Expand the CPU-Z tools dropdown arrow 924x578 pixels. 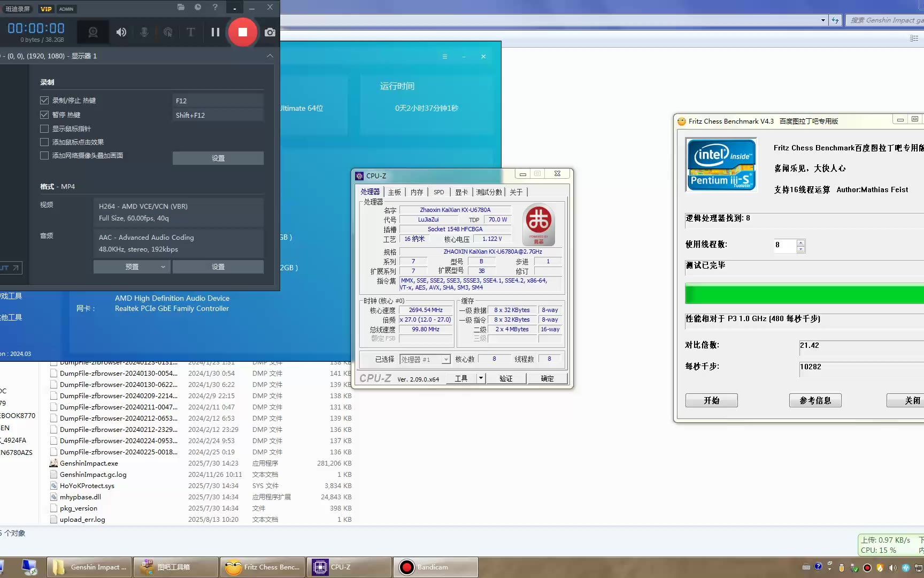coord(481,378)
